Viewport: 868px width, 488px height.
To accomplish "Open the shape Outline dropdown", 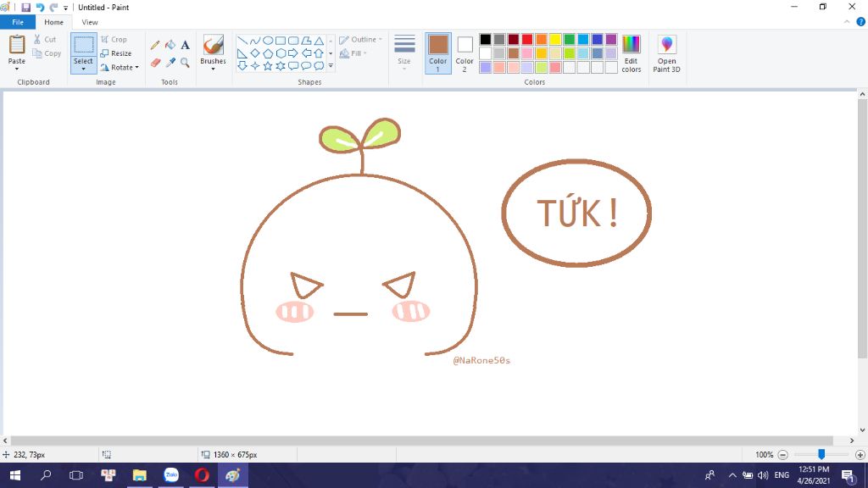I will point(360,40).
